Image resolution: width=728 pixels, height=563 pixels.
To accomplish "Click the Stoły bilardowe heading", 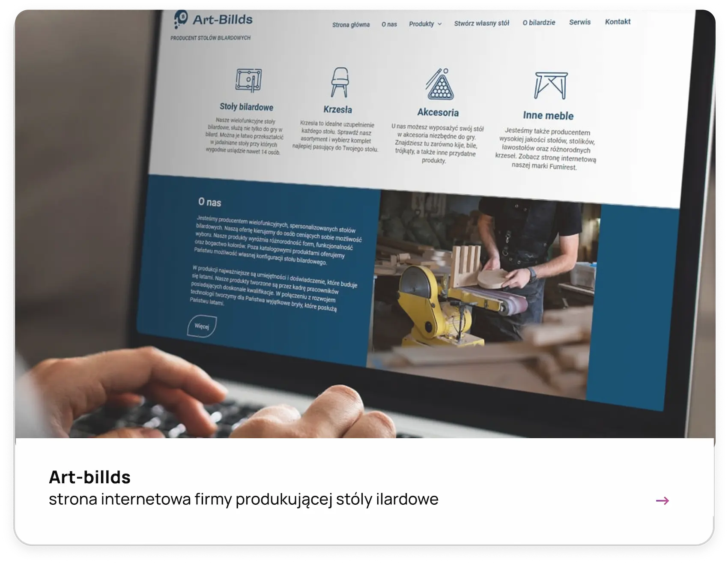I will pyautogui.click(x=246, y=107).
